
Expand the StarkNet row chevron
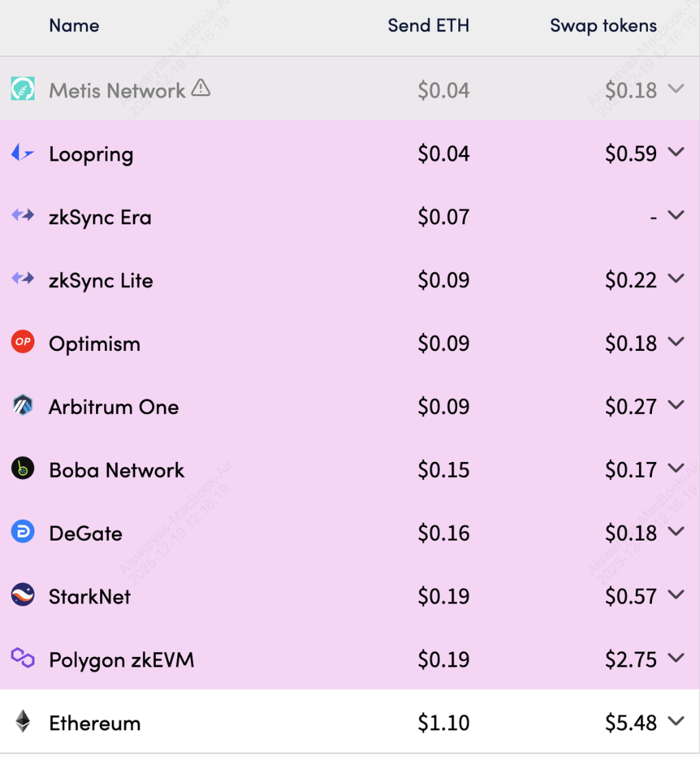[x=676, y=595]
